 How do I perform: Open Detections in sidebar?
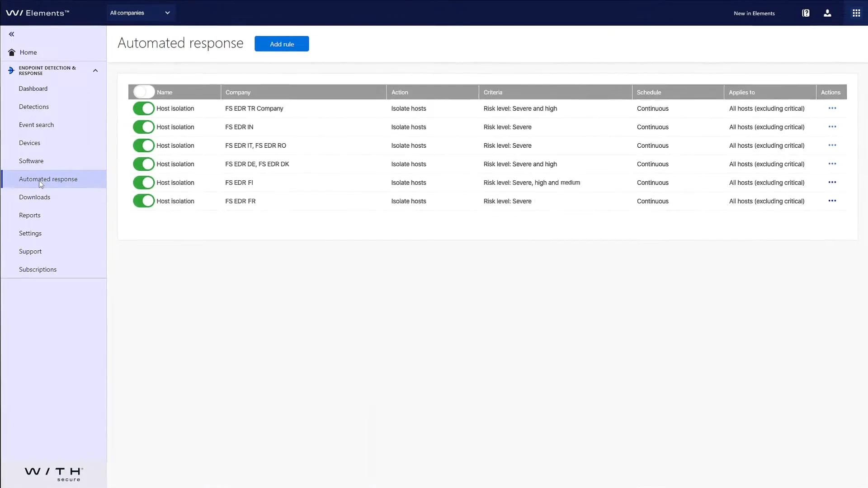(34, 107)
